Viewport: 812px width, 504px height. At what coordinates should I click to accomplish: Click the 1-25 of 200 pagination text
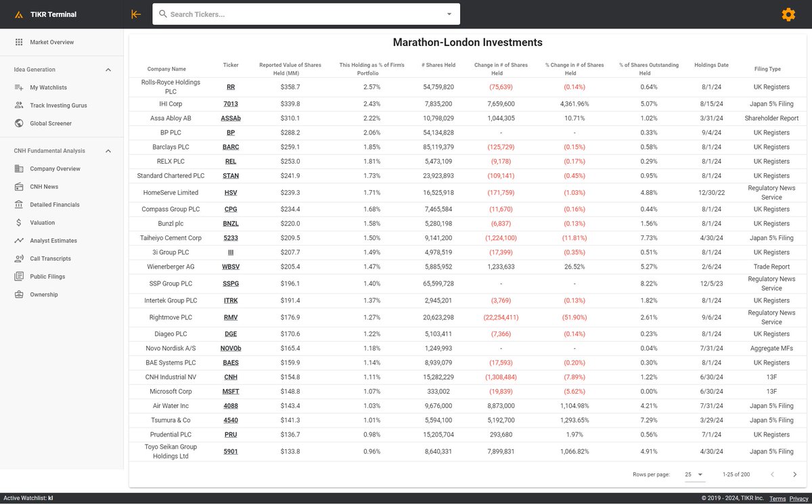tap(736, 474)
